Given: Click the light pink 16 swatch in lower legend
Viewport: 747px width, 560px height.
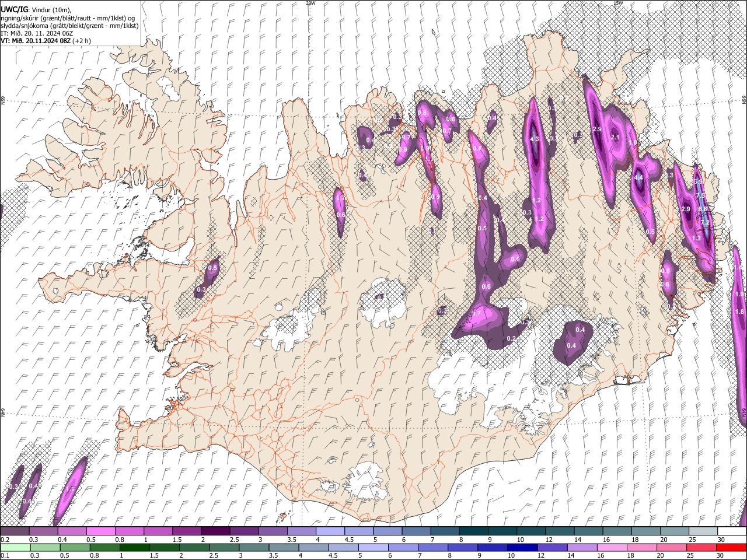Looking at the screenshot, I should [612, 547].
